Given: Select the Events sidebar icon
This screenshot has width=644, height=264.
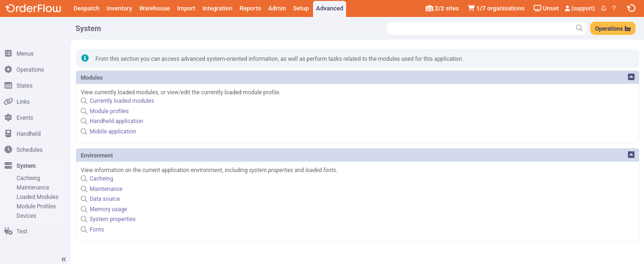Looking at the screenshot, I should (8, 118).
